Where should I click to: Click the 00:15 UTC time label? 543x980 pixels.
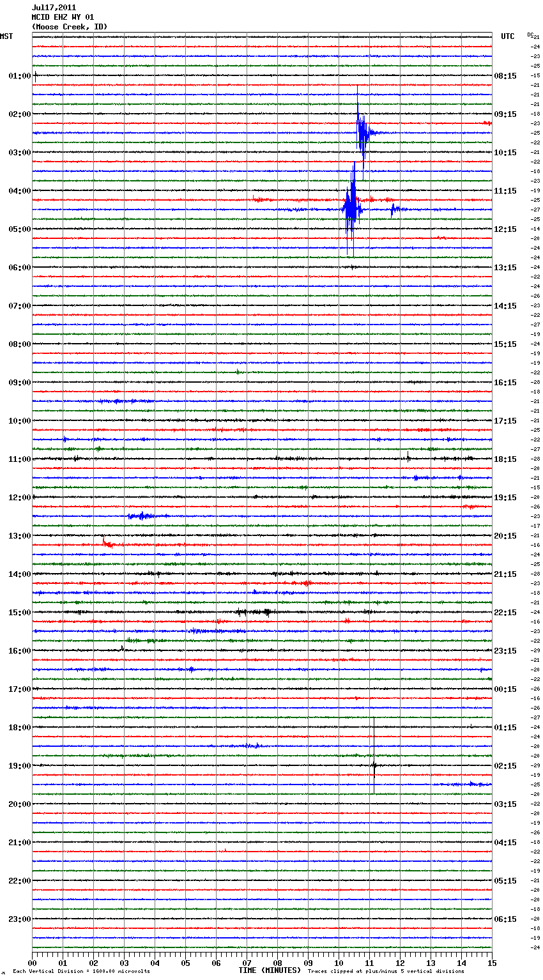(505, 689)
